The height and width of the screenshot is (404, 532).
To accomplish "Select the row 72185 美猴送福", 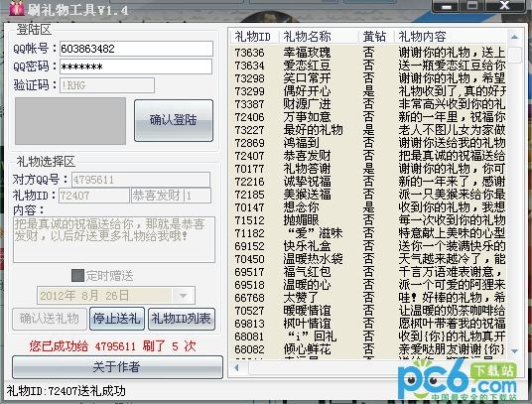I will [x=368, y=195].
